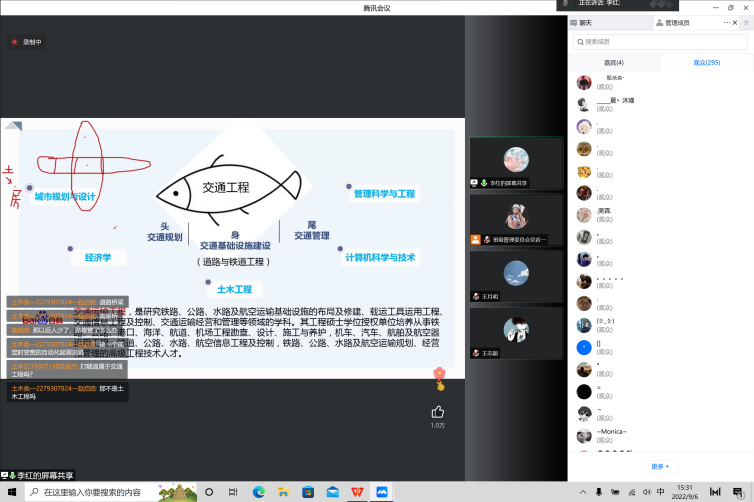The height and width of the screenshot is (502, 754).
Task: Switch to the 观众(295) tab
Action: [x=706, y=62]
